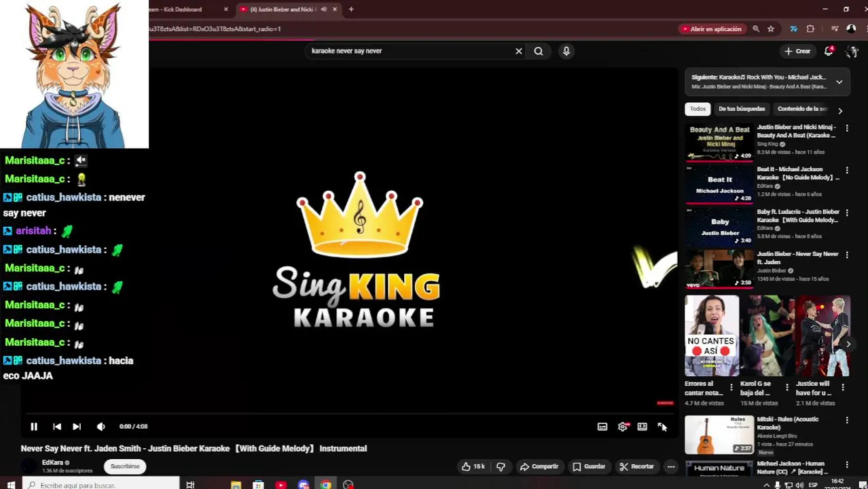Open the Recortar clip tool
This screenshot has width=868, height=489.
(x=636, y=467)
